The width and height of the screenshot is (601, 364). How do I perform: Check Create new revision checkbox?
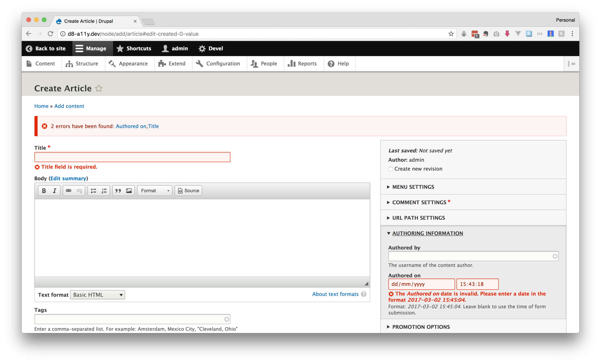coord(391,169)
